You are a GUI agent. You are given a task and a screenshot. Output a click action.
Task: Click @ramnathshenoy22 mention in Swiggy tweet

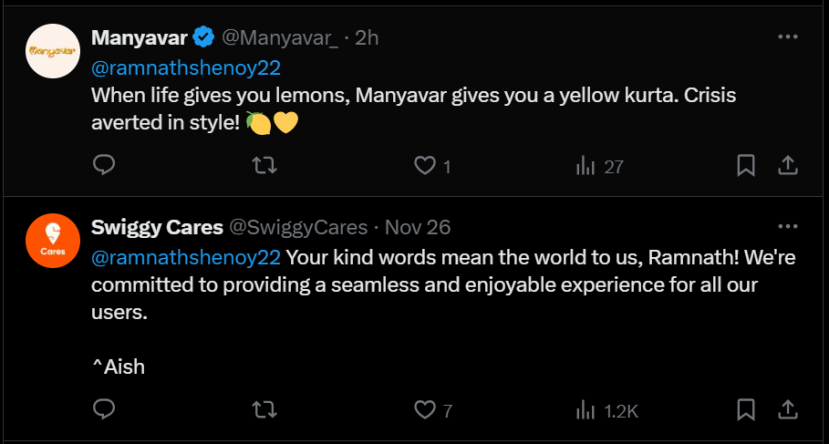coord(185,256)
